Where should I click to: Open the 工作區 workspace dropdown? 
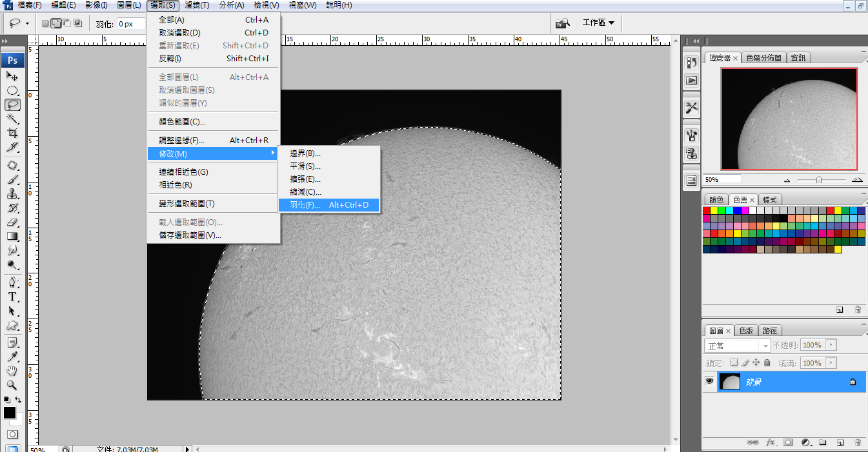click(598, 23)
